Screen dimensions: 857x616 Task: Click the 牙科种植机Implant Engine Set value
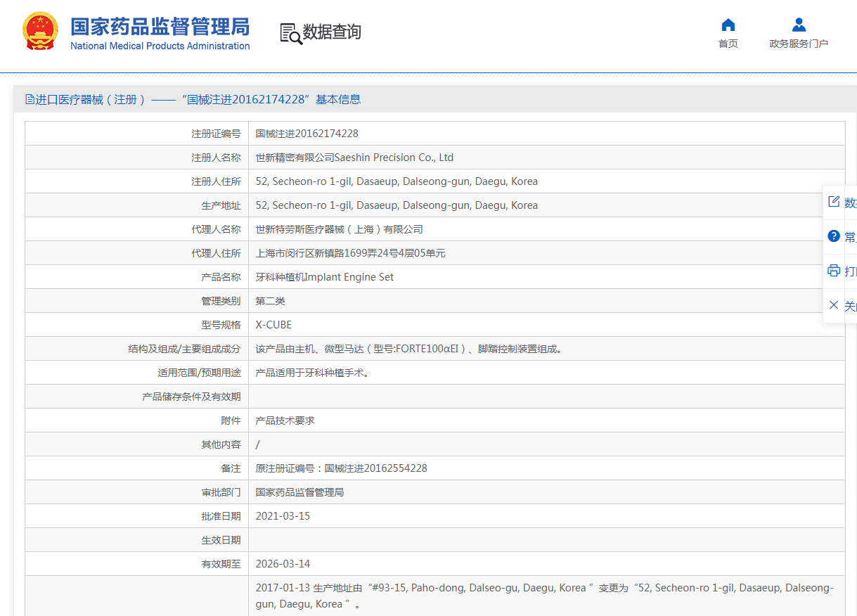pyautogui.click(x=325, y=277)
